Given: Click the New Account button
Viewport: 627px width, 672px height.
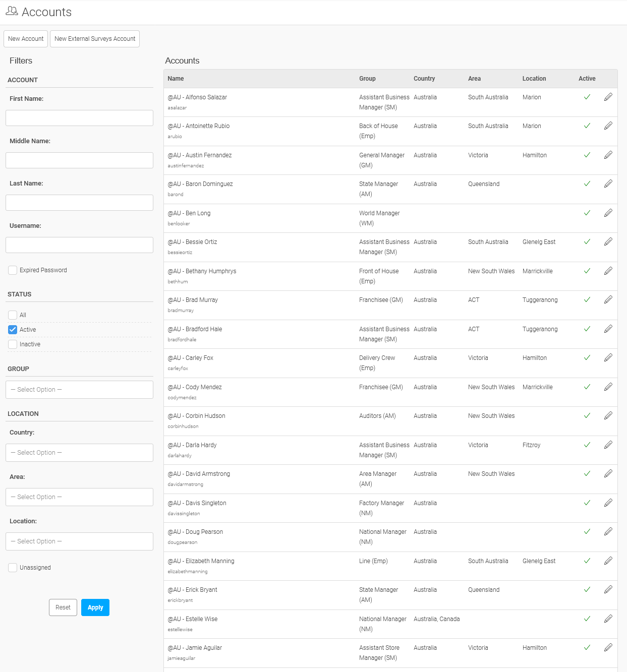Looking at the screenshot, I should [26, 39].
